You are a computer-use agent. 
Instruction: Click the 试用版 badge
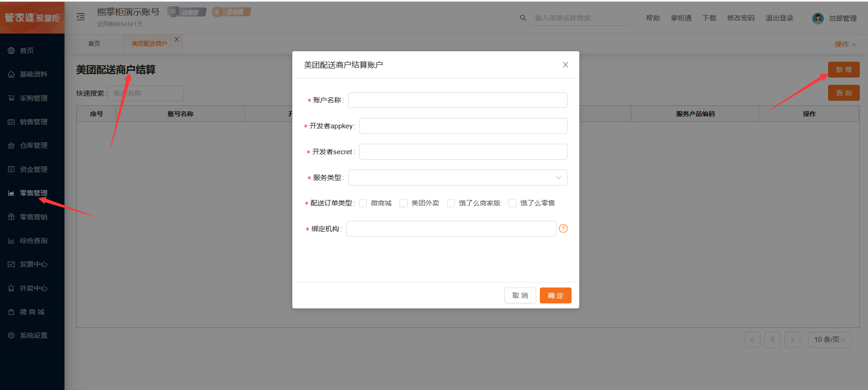pos(187,12)
